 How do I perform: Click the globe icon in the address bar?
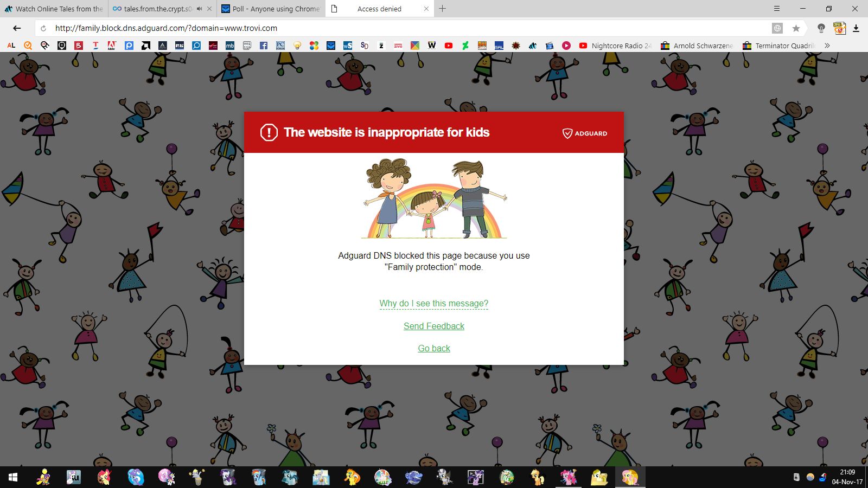tap(777, 28)
